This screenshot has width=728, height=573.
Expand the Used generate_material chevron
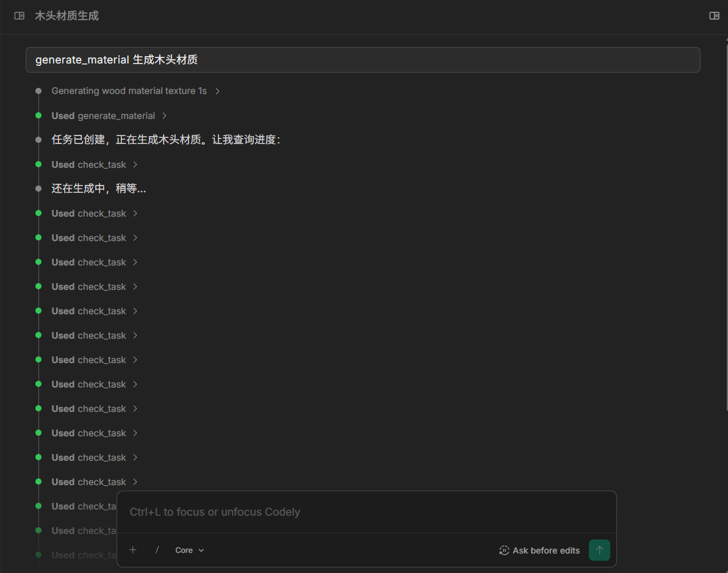coord(164,115)
